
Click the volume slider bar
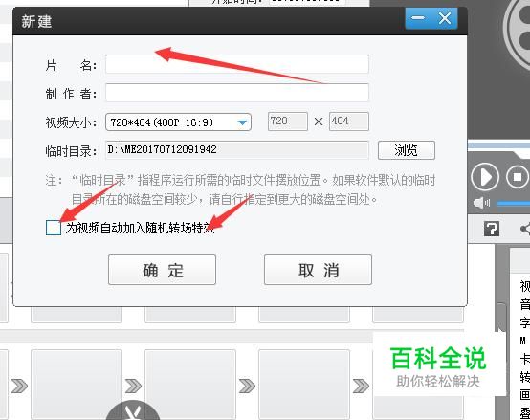pyautogui.click(x=513, y=204)
